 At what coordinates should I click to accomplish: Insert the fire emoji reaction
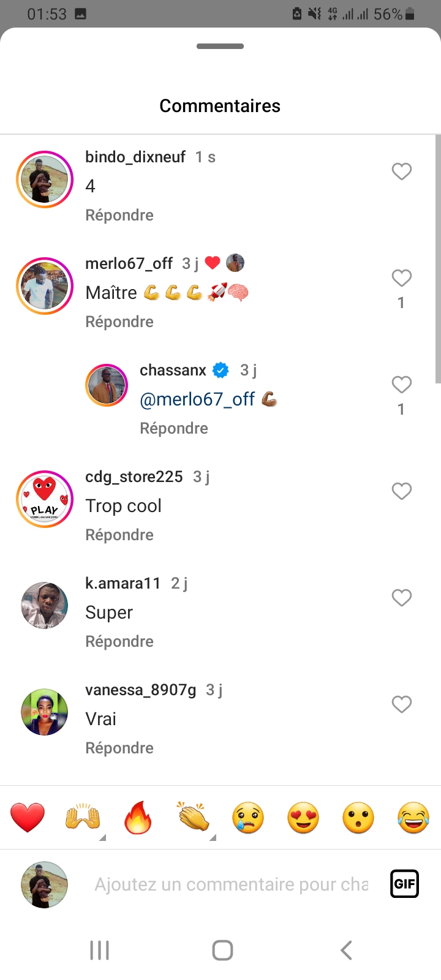138,818
